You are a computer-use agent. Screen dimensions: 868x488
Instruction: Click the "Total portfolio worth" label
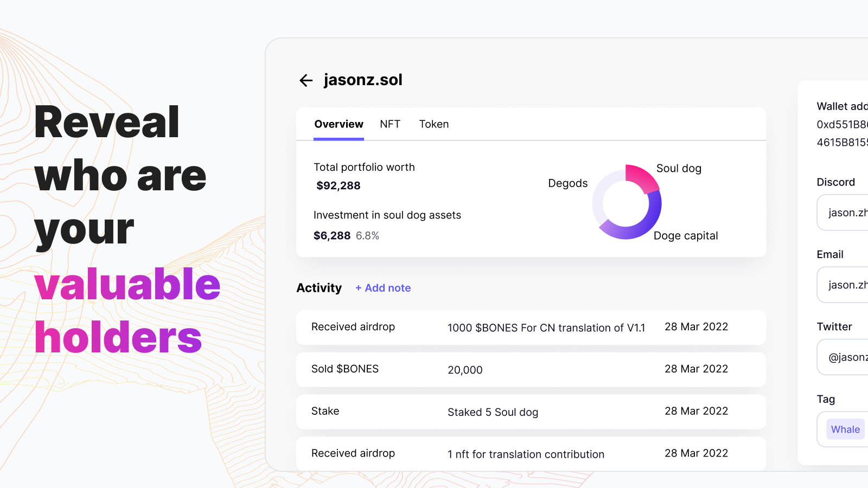[364, 167]
